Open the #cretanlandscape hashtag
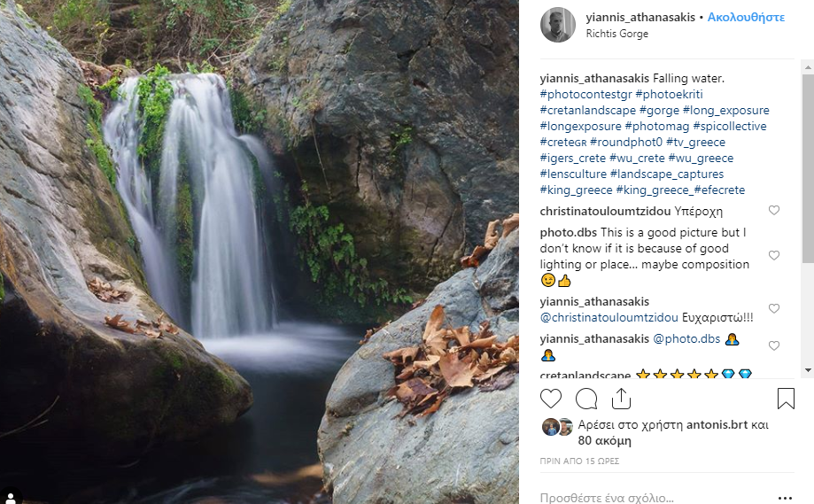The height and width of the screenshot is (504, 814). 587,111
